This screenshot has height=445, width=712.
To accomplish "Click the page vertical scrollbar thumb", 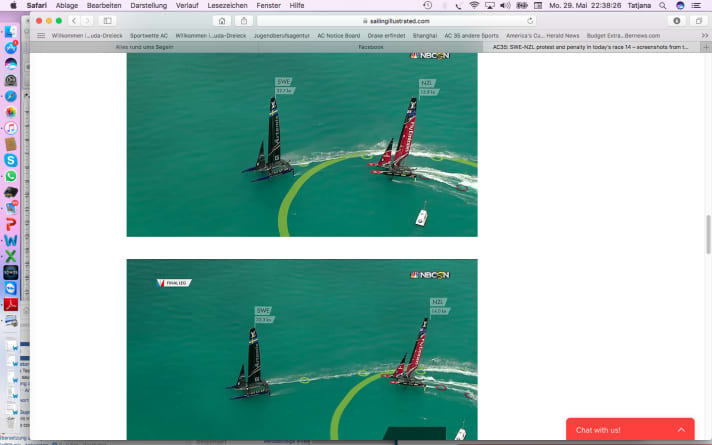I will (708, 234).
